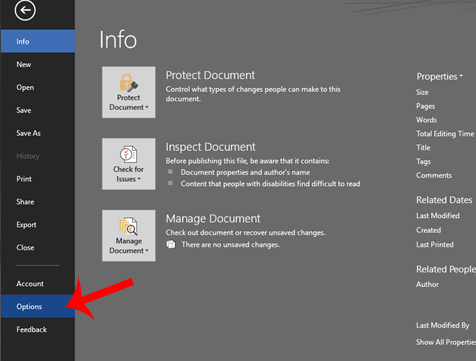Click the Last Modified date label
Image resolution: width=476 pixels, height=361 pixels.
[x=438, y=216]
